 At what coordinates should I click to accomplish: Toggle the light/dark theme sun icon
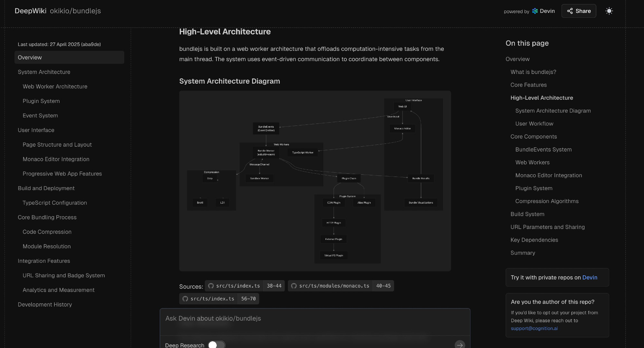tap(609, 11)
